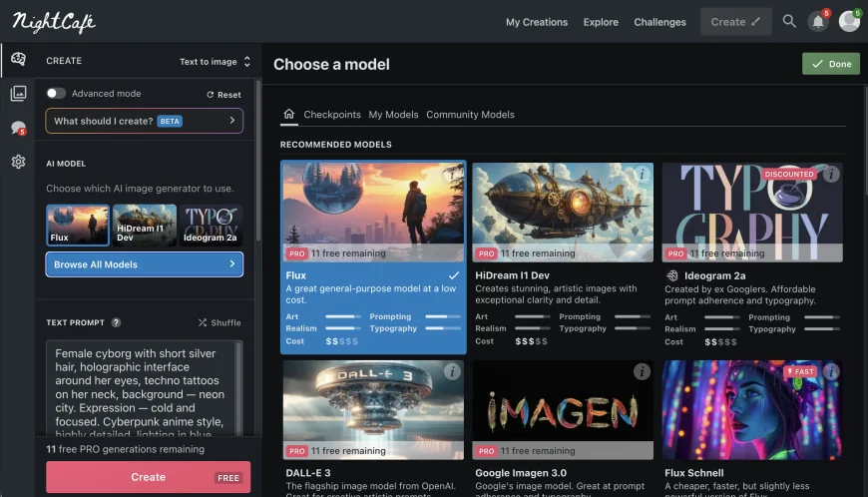
Task: Click the search magnifier icon
Action: tap(789, 21)
